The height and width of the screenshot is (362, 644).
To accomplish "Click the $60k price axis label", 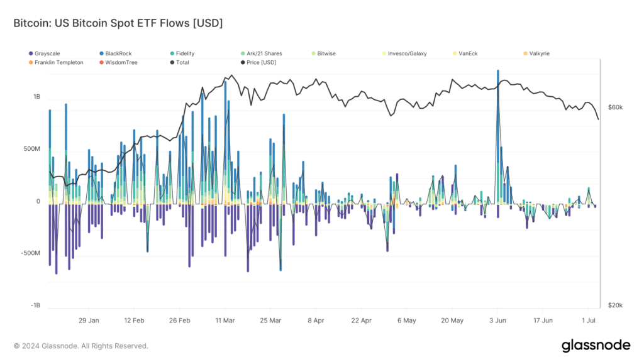I will (x=615, y=107).
